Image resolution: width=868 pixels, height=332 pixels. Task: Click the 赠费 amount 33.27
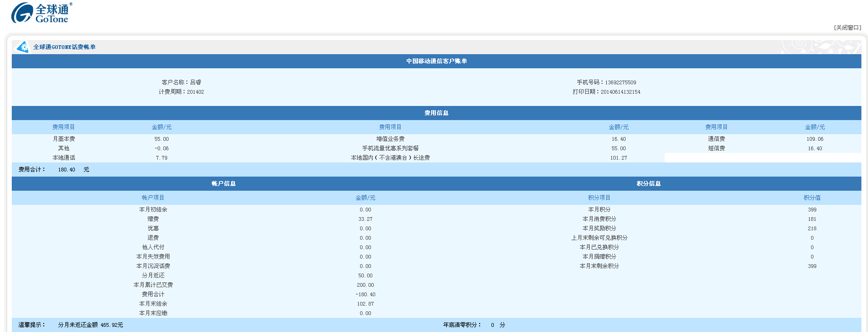click(365, 219)
